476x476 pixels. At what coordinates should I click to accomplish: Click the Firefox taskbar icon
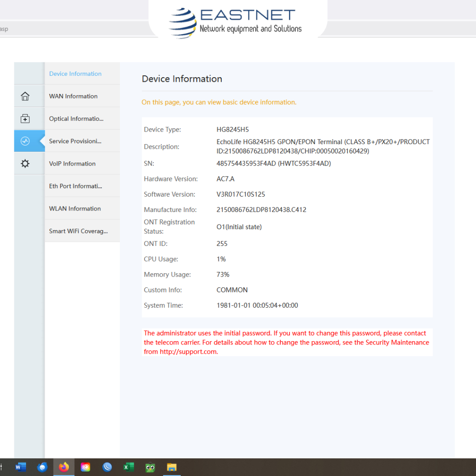(x=64, y=467)
